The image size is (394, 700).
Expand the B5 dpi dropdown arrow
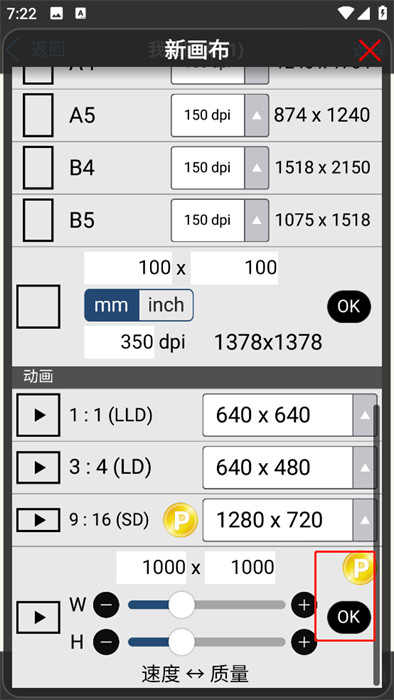(x=257, y=220)
